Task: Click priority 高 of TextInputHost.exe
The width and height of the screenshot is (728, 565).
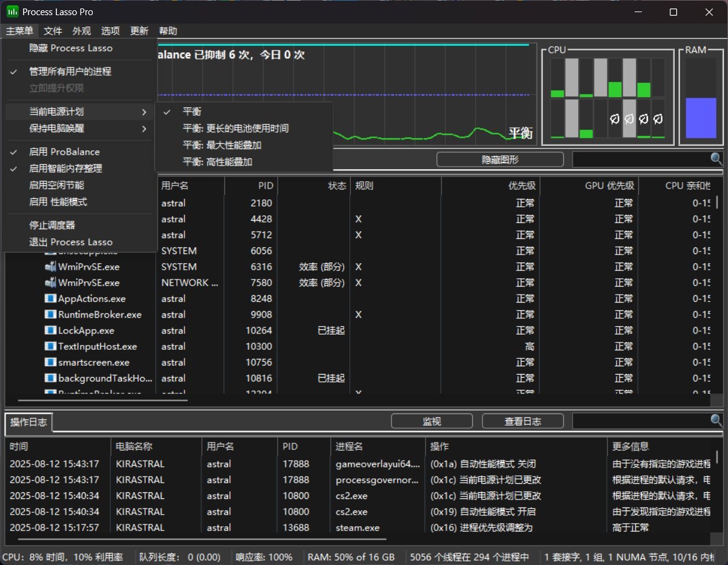Action: point(529,346)
